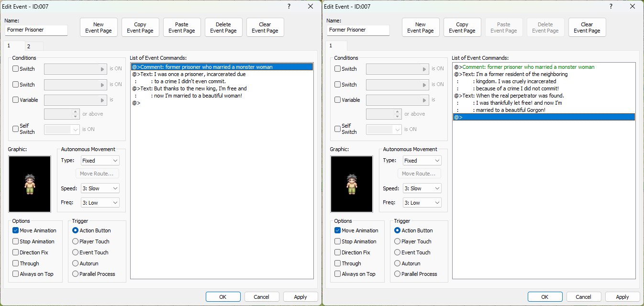Click Name field in right window

coord(358,30)
